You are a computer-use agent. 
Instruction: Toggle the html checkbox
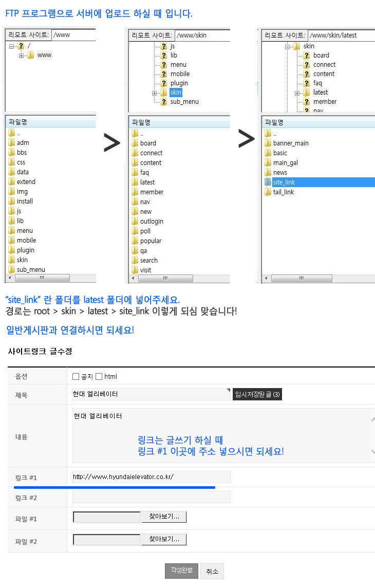coord(99,377)
